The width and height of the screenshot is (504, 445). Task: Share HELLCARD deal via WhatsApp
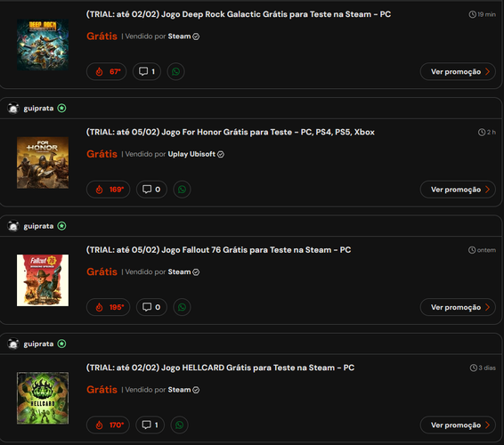click(x=179, y=425)
